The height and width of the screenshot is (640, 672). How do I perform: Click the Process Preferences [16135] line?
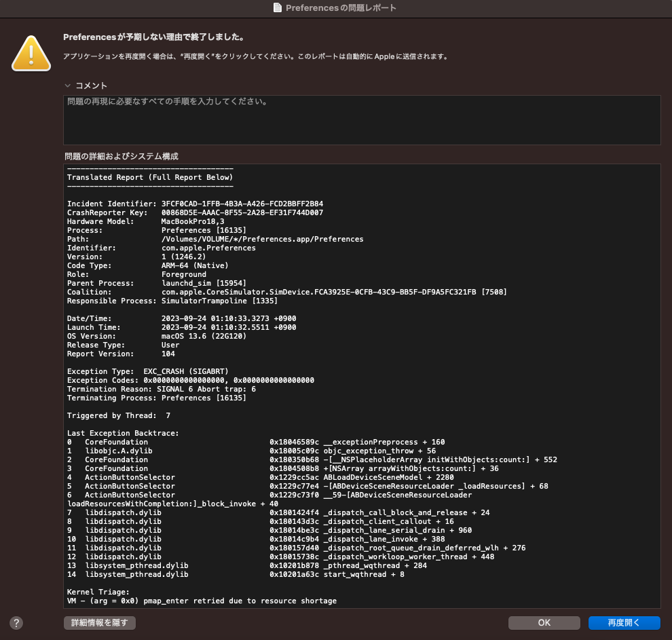pyautogui.click(x=157, y=231)
